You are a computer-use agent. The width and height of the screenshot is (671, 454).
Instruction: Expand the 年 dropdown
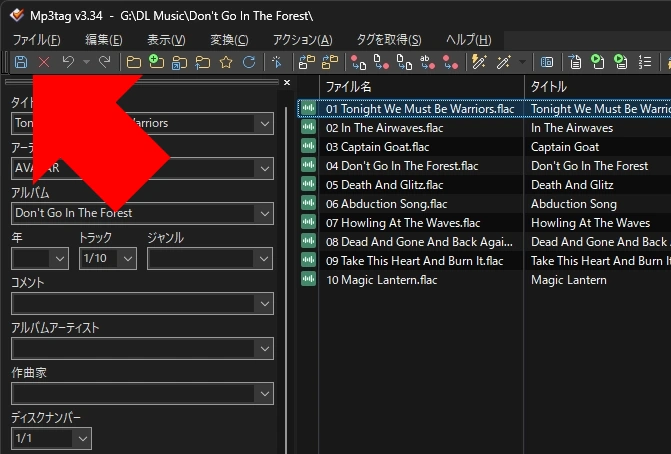pyautogui.click(x=59, y=258)
